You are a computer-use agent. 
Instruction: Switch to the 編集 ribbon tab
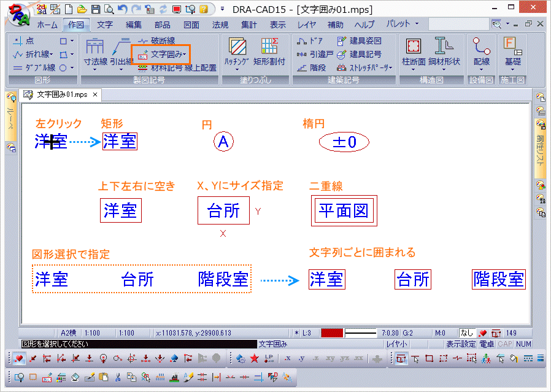134,25
